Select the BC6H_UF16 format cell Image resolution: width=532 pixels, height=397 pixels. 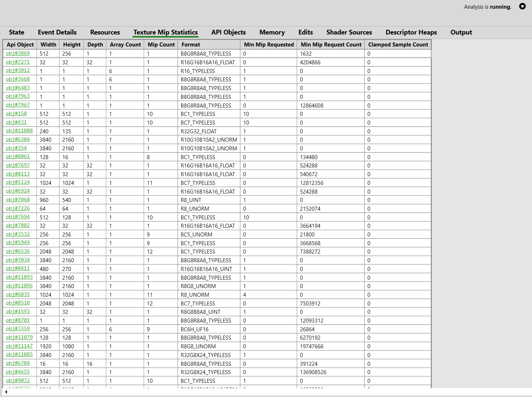click(x=209, y=329)
